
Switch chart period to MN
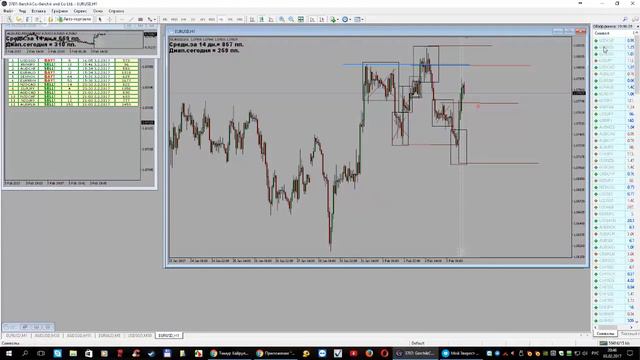240,19
